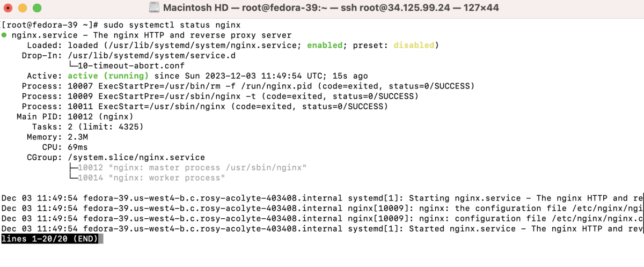Click the green status dot beside nginx.service
Screen dimensions: 644x267
[x=4, y=35]
